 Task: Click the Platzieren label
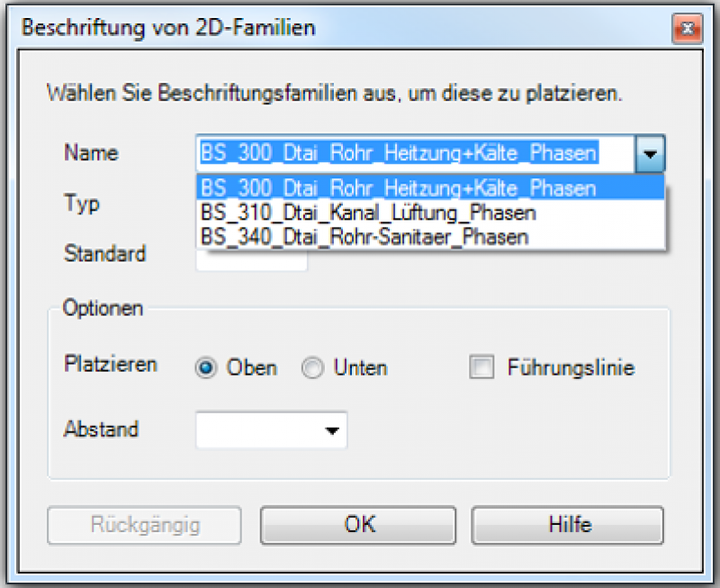click(x=111, y=365)
